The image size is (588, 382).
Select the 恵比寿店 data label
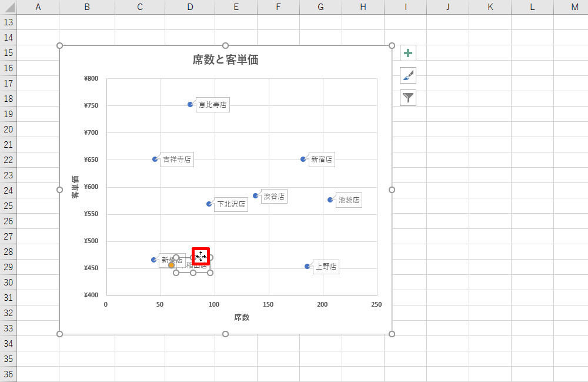tap(212, 105)
